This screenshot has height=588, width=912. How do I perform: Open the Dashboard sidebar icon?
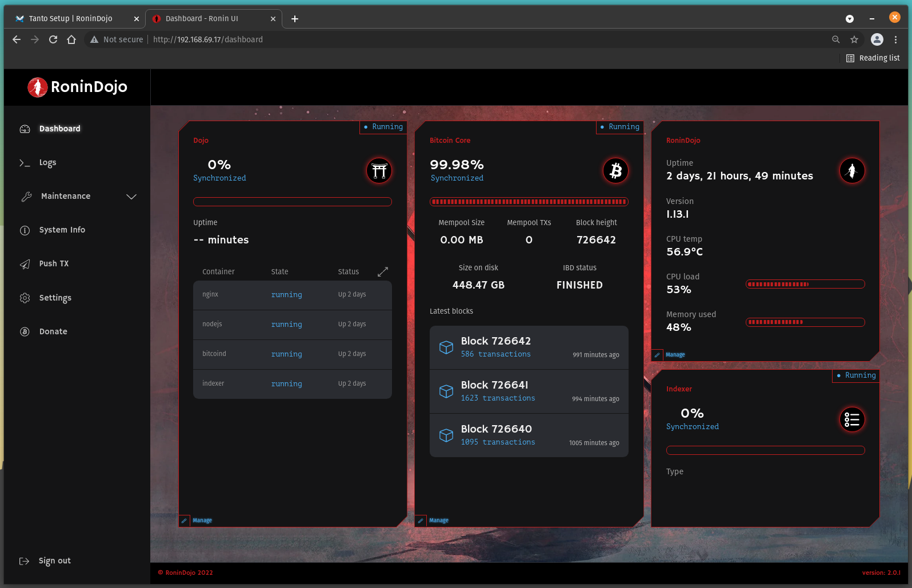click(x=25, y=129)
